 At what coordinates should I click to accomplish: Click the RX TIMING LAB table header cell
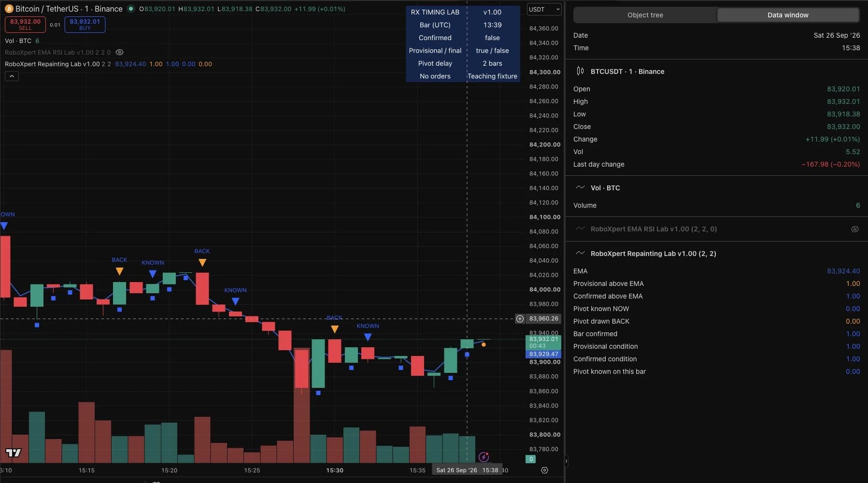click(x=435, y=12)
